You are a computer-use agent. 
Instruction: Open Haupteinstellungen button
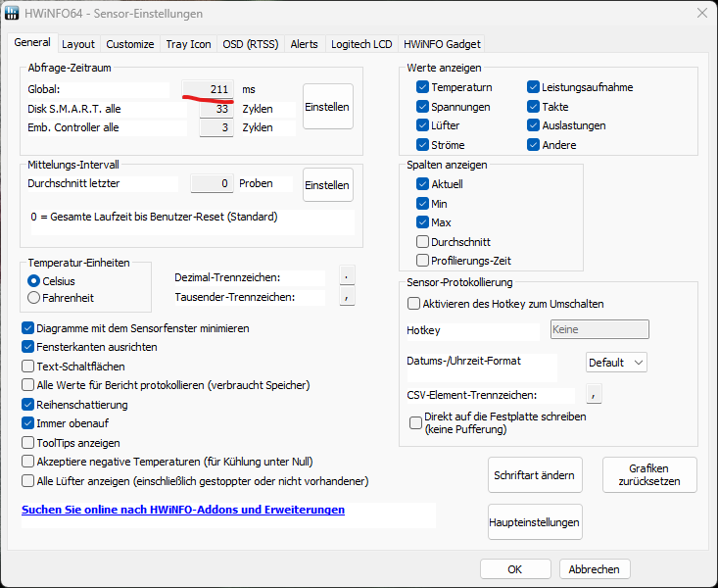pos(535,522)
